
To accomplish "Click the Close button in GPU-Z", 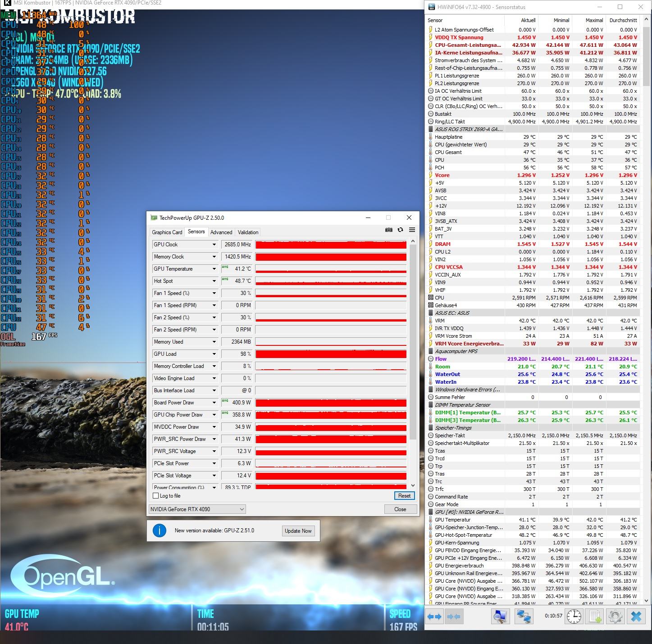I will coord(400,509).
